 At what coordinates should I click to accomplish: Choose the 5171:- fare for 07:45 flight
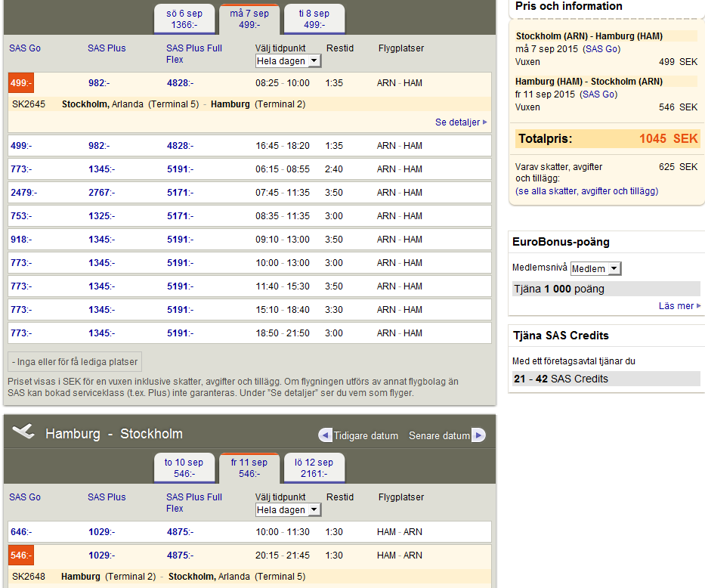pyautogui.click(x=181, y=193)
